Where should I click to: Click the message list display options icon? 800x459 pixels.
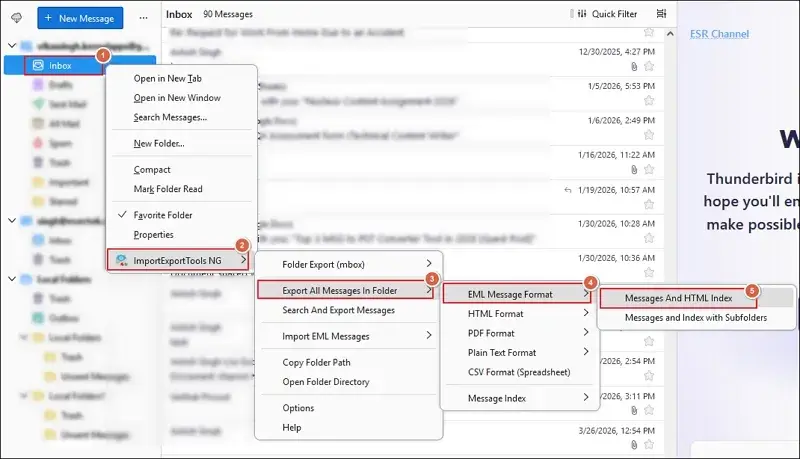click(x=661, y=14)
